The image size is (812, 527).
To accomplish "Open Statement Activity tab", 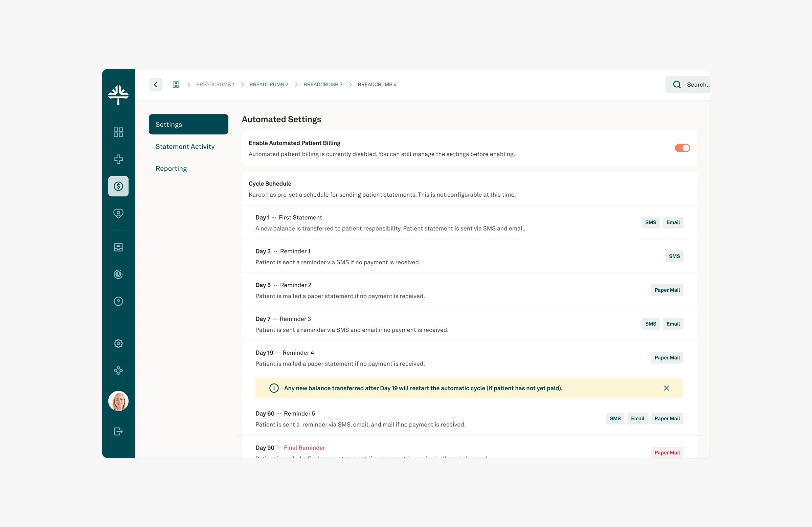I will [185, 147].
